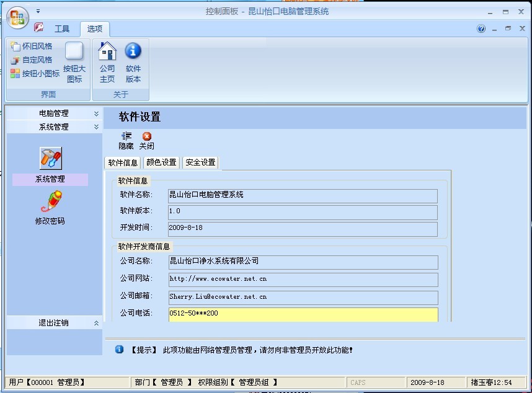Switch to the 软件信息 tab
The height and width of the screenshot is (393, 532).
pos(123,163)
